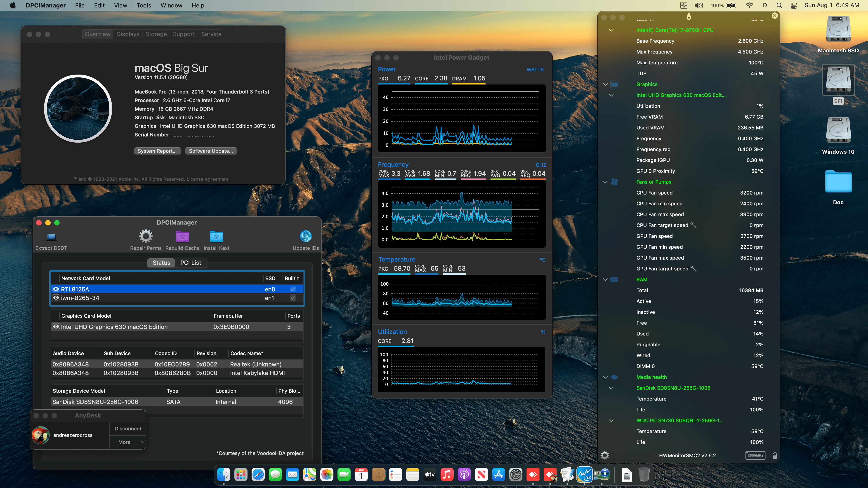Click eye icon beside Intel UHD Graphics 630

(x=56, y=327)
